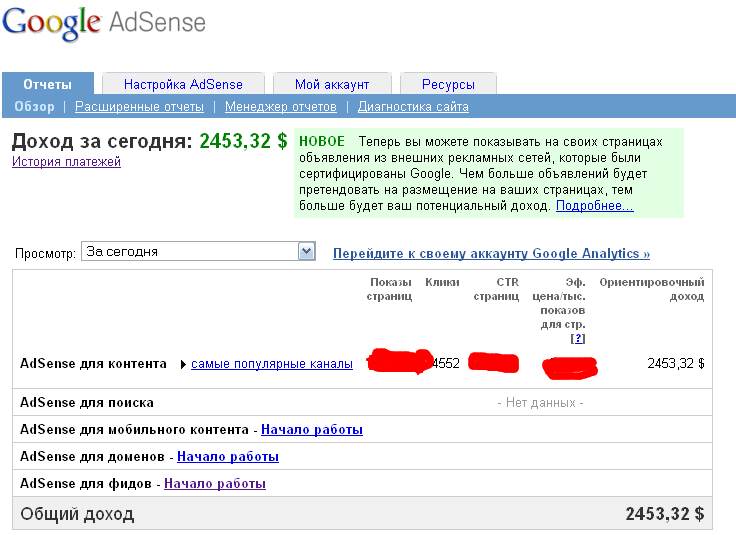The image size is (736, 535).
Task: Click the [?] help link under Эф. цена
Action: point(578,338)
